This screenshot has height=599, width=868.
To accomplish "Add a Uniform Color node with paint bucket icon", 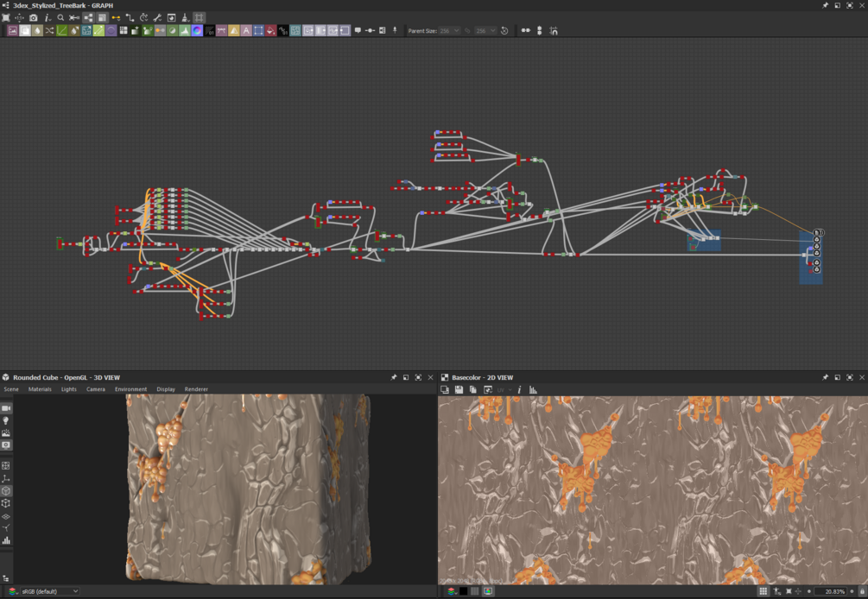I will point(270,31).
